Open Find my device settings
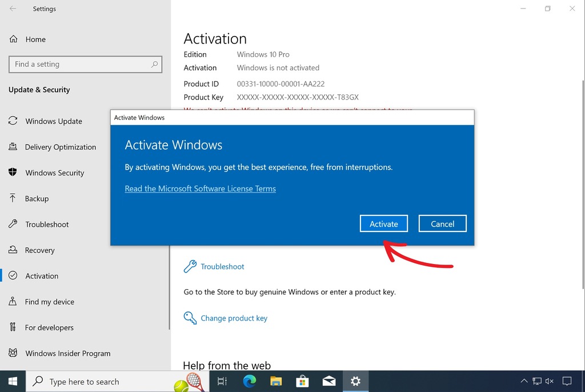Screen dimensions: 585x392 [x=50, y=301]
